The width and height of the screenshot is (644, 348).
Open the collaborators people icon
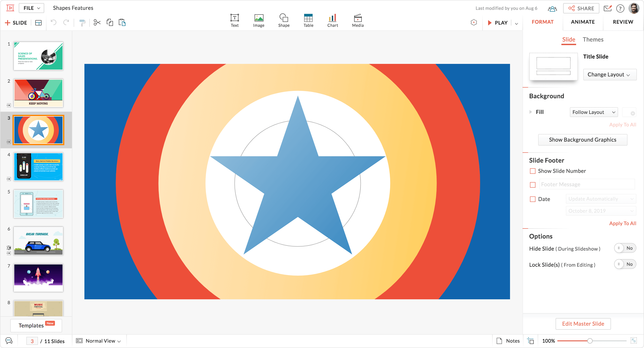552,8
